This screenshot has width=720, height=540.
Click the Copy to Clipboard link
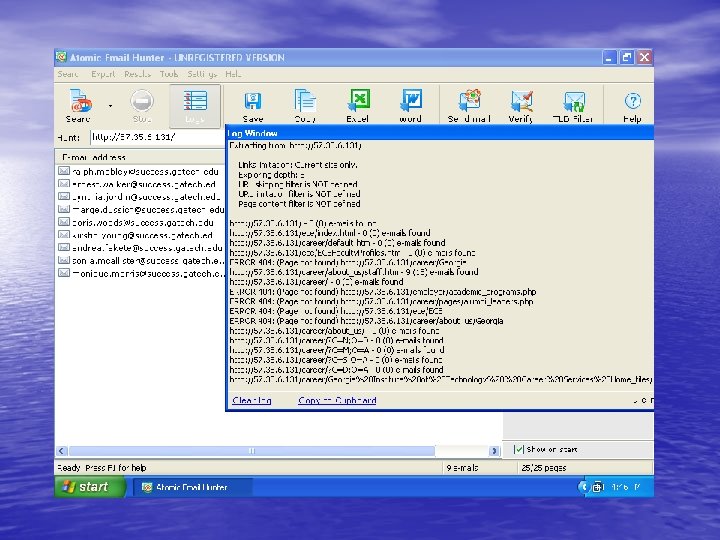[x=337, y=400]
